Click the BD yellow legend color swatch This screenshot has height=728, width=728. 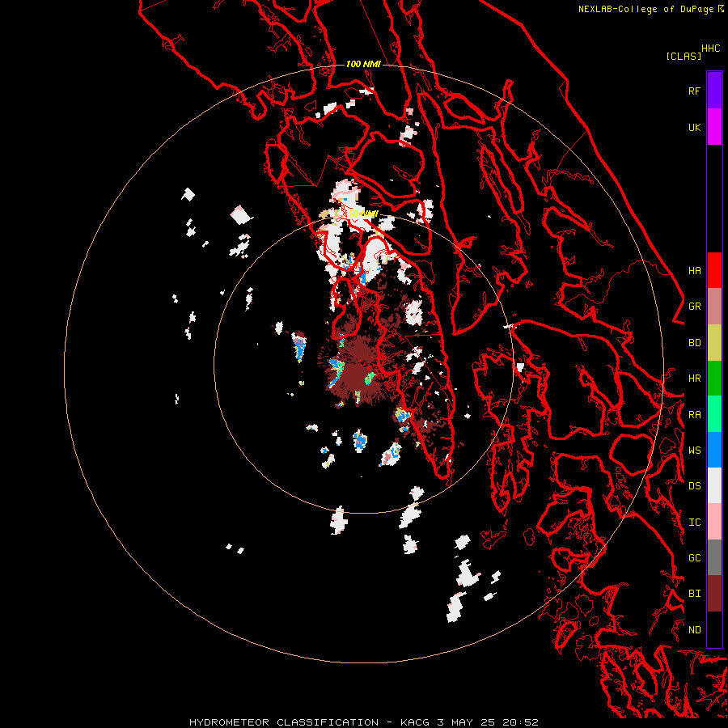[x=714, y=343]
